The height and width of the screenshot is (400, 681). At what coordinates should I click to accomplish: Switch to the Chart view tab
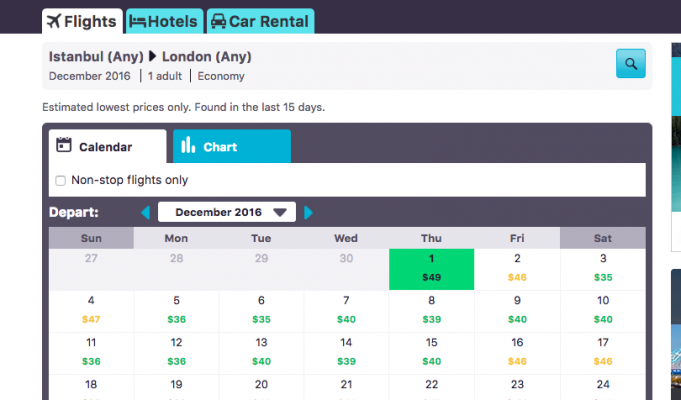(x=231, y=147)
